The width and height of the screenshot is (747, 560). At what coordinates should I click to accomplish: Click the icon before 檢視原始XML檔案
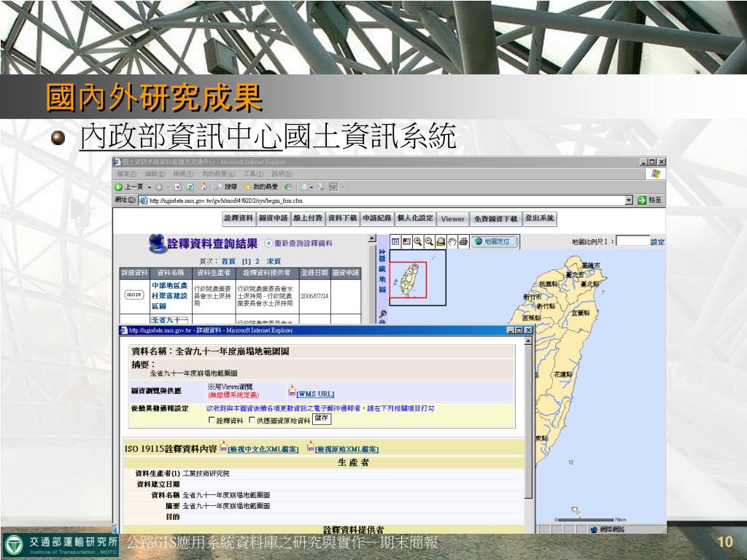coord(311,446)
